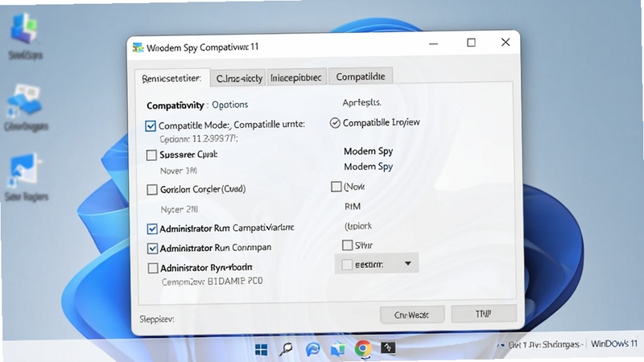Click the TTtjP button
Image resolution: width=644 pixels, height=362 pixels.
point(484,314)
